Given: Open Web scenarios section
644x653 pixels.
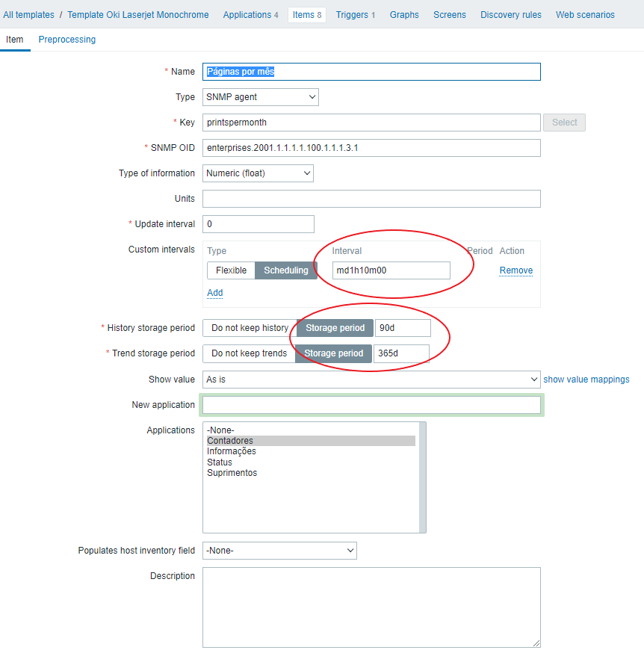Looking at the screenshot, I should tap(585, 14).
